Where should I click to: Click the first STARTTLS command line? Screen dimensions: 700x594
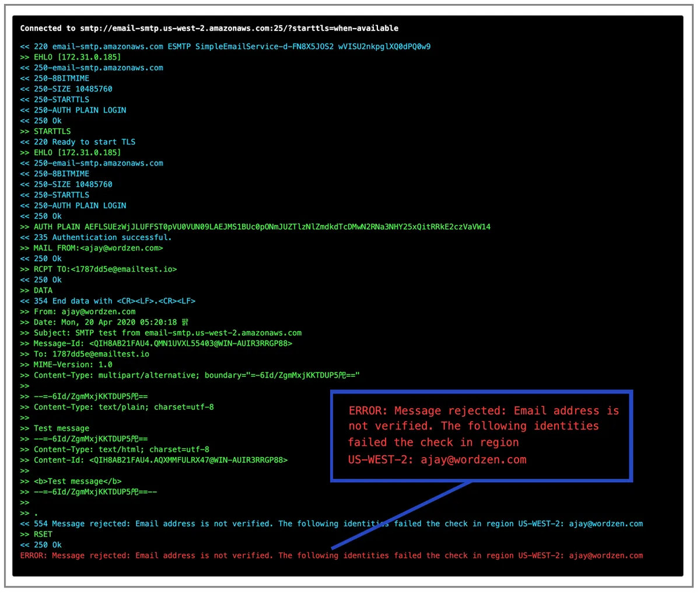pyautogui.click(x=45, y=131)
